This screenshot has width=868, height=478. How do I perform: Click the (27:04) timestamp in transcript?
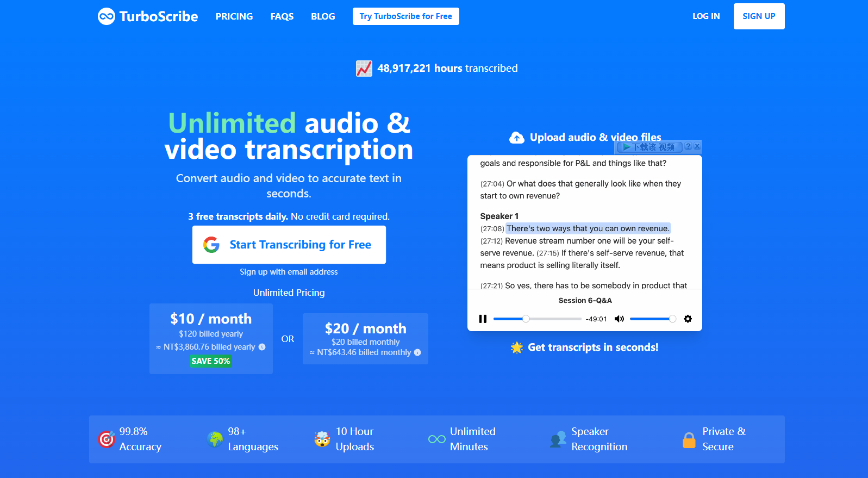492,184
